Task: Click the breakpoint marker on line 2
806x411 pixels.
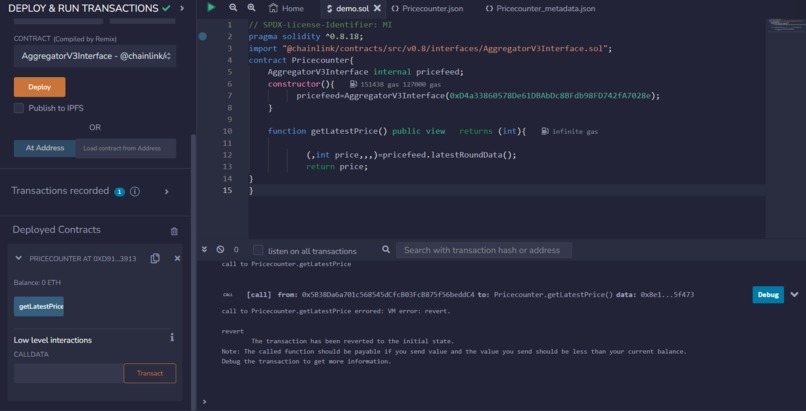Action: [203, 36]
